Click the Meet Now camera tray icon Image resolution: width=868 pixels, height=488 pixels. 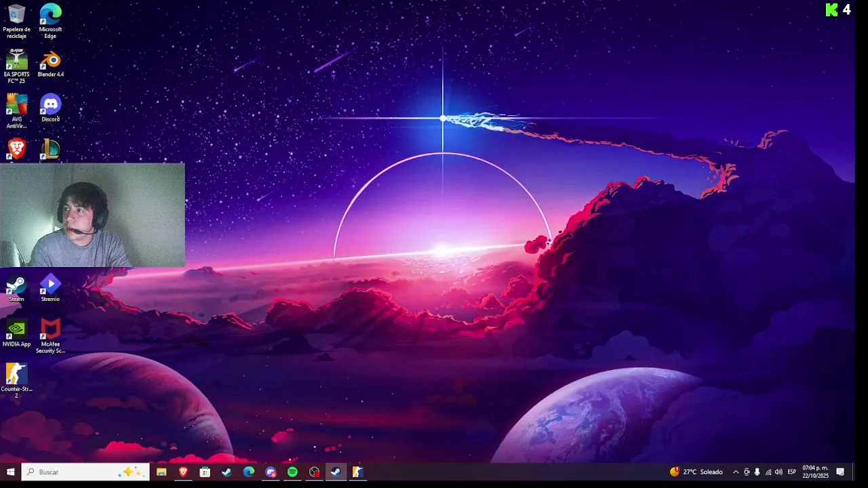(747, 472)
